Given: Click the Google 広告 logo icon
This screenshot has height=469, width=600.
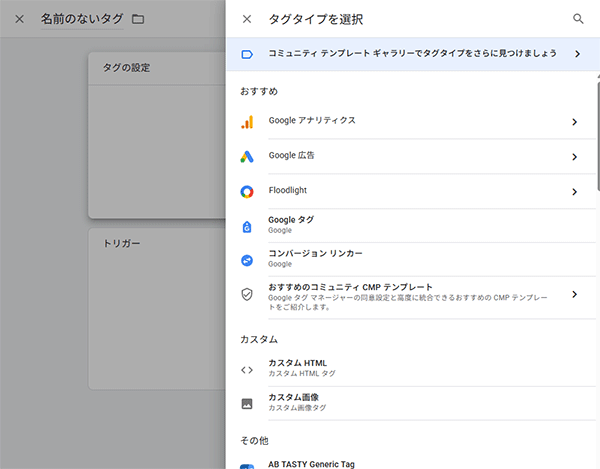Looking at the screenshot, I should pyautogui.click(x=247, y=157).
